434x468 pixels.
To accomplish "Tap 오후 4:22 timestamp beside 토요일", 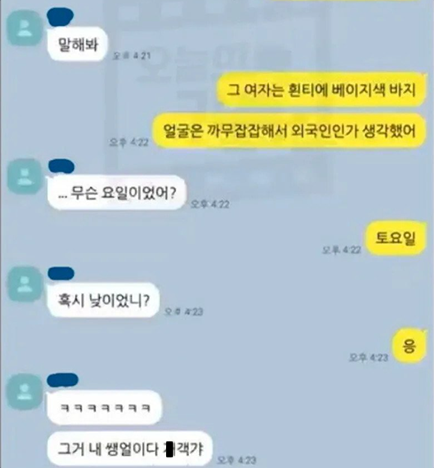I will pos(342,250).
